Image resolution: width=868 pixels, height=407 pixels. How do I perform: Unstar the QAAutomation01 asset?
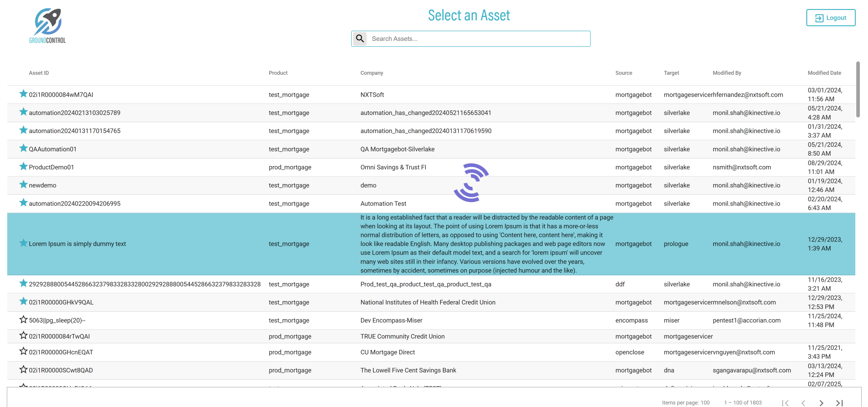[23, 148]
